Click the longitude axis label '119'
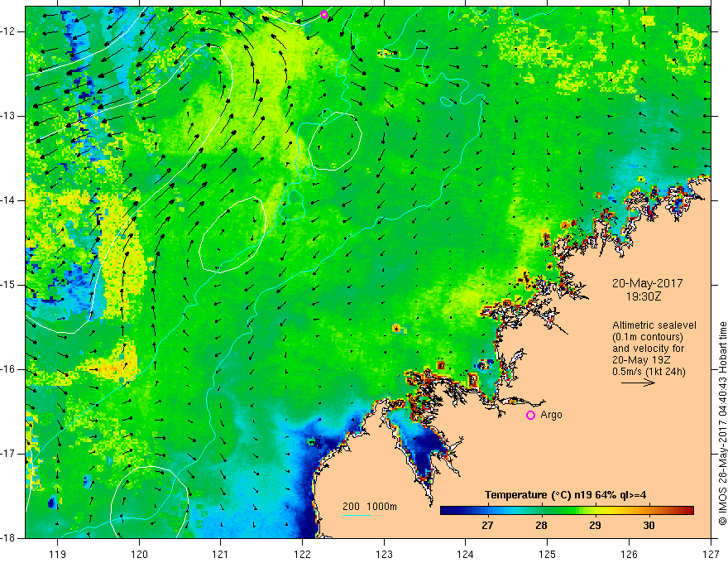The height and width of the screenshot is (563, 728). (x=58, y=554)
